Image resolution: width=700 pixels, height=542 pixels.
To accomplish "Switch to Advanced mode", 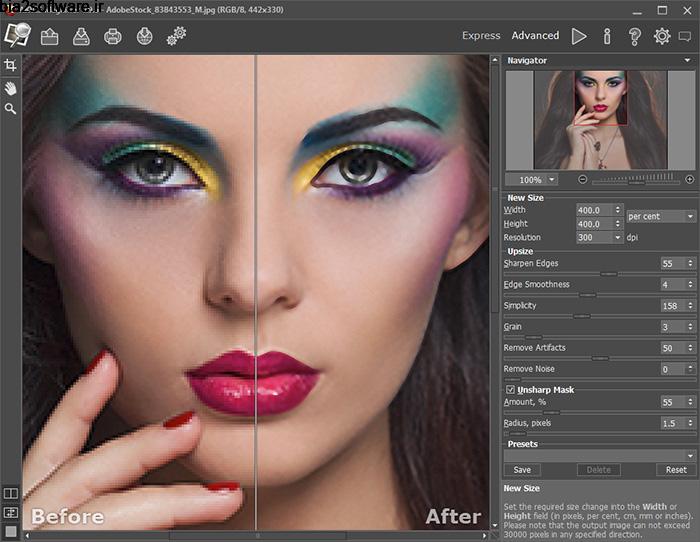I will (535, 36).
